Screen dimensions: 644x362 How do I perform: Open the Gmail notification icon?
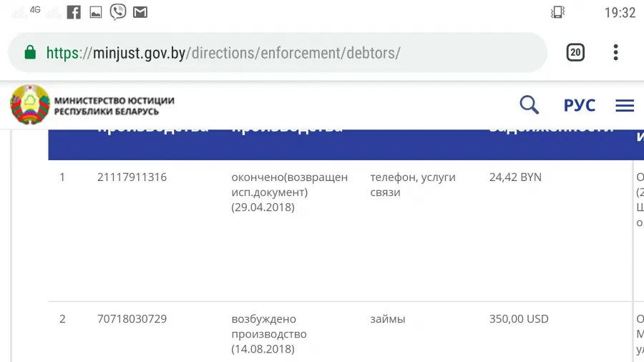point(140,12)
